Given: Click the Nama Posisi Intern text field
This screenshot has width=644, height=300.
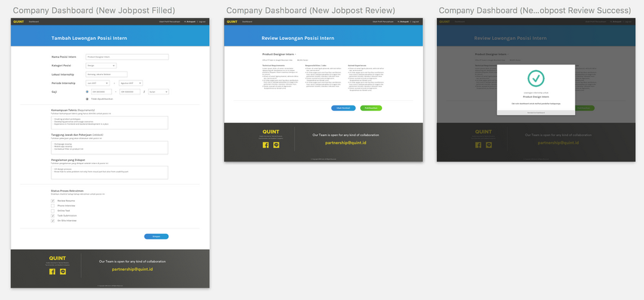Looking at the screenshot, I should coord(128,57).
